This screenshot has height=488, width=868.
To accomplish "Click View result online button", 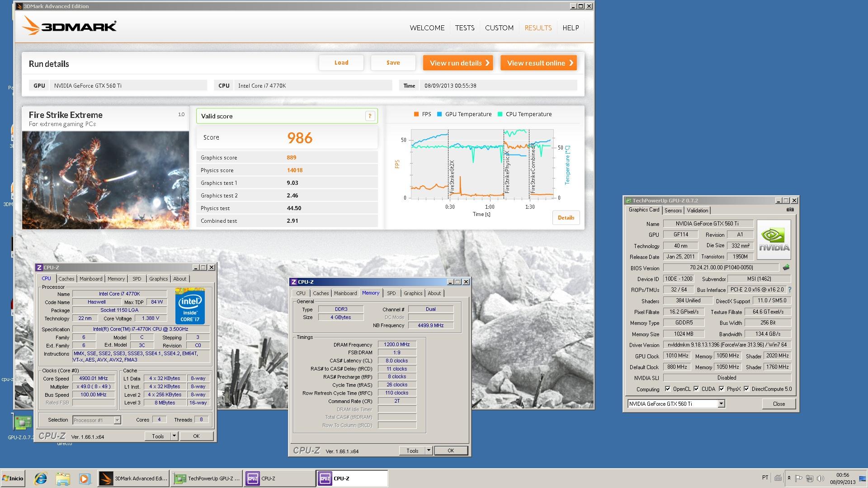I will click(538, 63).
